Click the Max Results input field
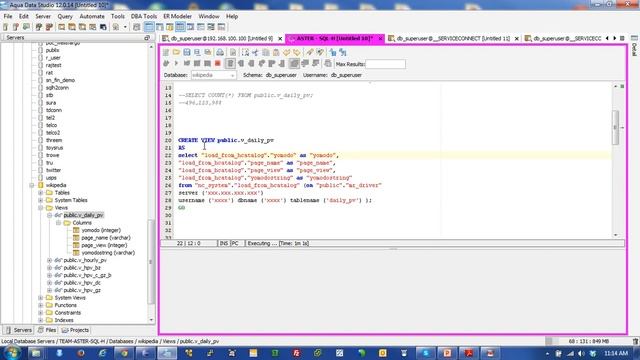 pos(386,64)
